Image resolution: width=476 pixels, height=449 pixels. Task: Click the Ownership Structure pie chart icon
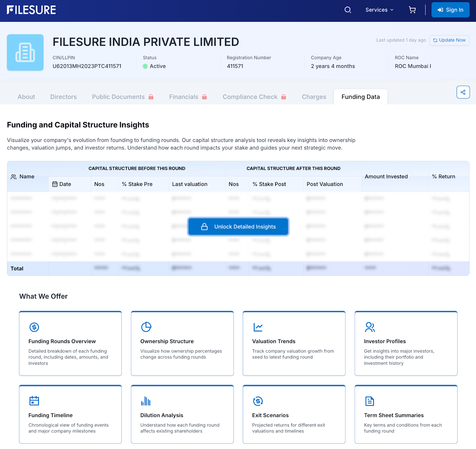click(146, 327)
